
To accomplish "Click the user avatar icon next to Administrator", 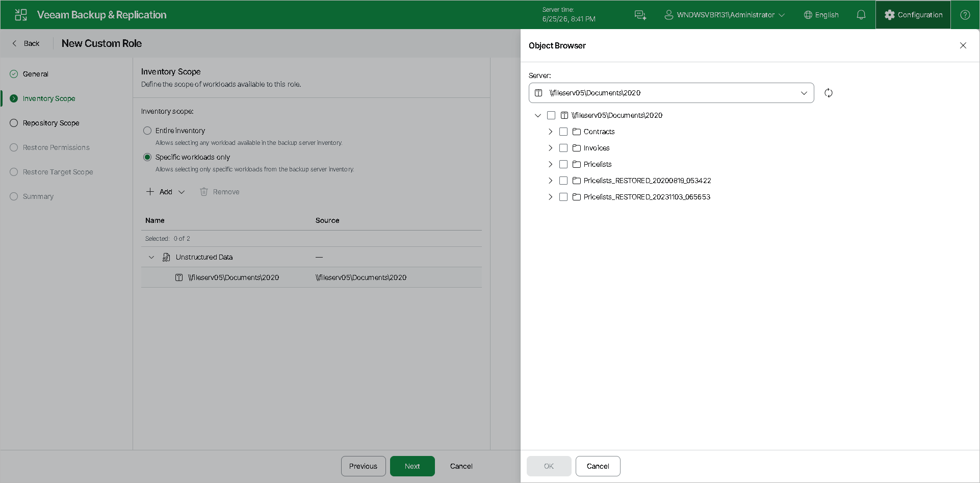I will [668, 15].
